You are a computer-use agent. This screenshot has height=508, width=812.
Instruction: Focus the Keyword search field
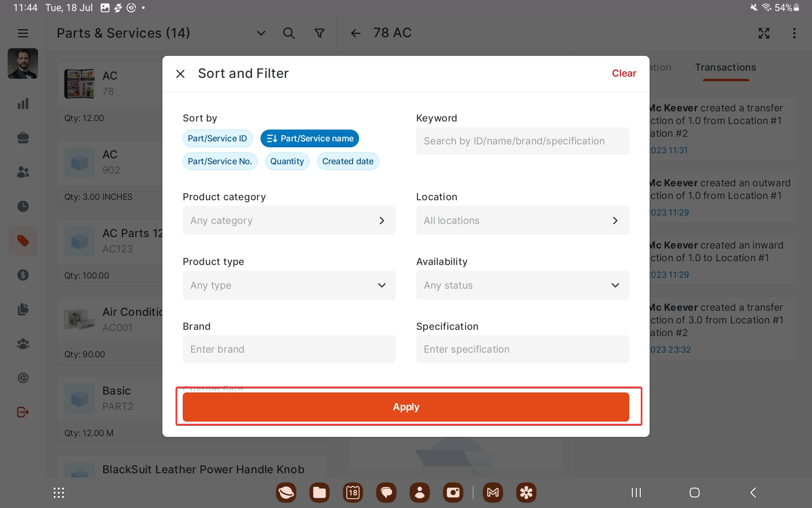pyautogui.click(x=522, y=141)
